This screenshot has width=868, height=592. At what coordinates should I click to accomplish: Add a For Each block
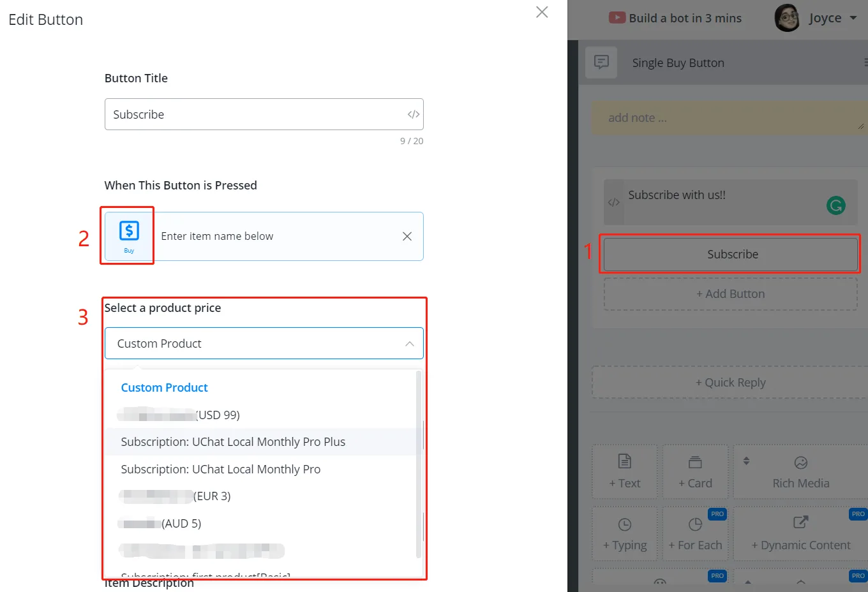pos(695,534)
